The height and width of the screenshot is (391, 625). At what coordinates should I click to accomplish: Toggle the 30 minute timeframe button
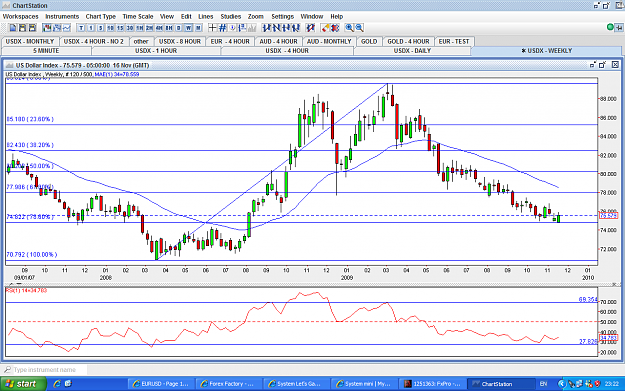pos(130,28)
